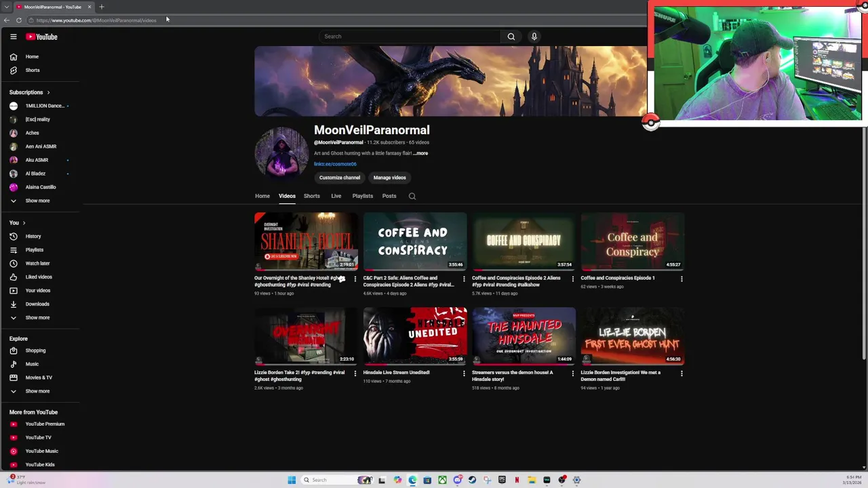
Task: Open the channel Playlists tab
Action: click(x=362, y=196)
